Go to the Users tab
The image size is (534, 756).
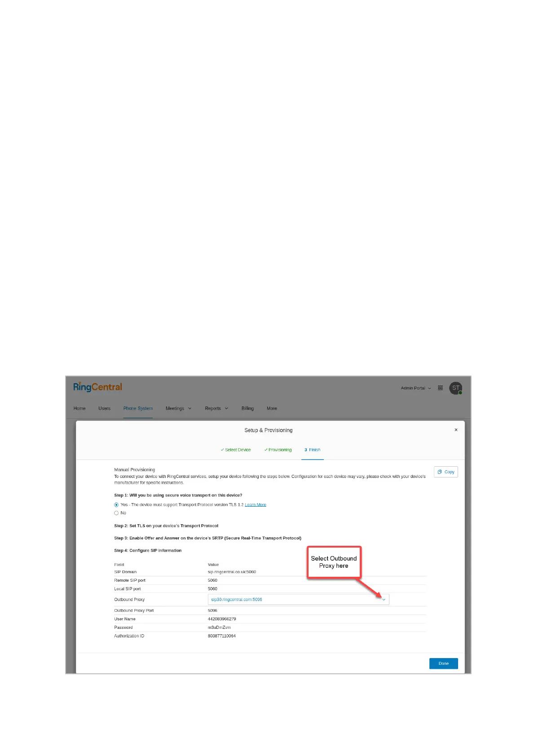(104, 408)
